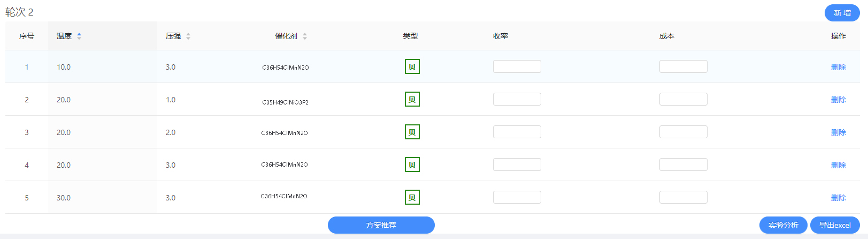Screen dimensions: 868x239
Task: Focus the 成本 input in row 5
Action: click(x=683, y=197)
